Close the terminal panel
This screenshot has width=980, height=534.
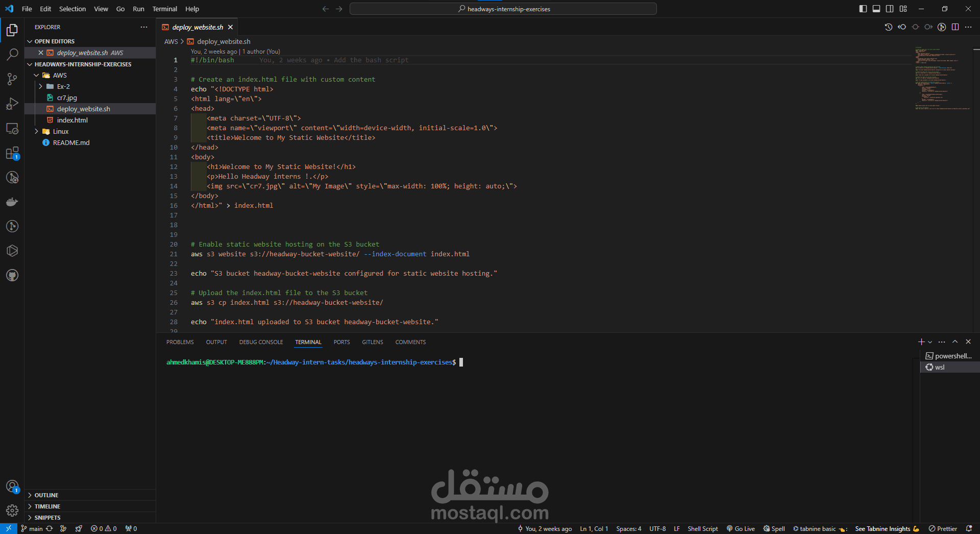tap(968, 342)
